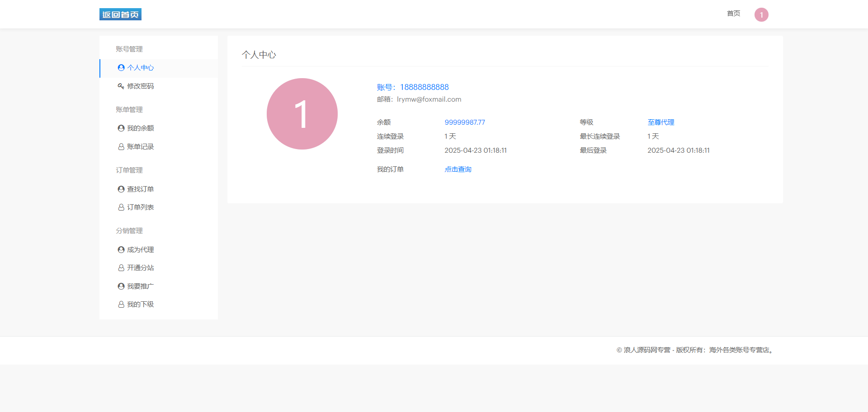Go to 我的下级 in the sidebar
The height and width of the screenshot is (412, 868).
(x=140, y=304)
